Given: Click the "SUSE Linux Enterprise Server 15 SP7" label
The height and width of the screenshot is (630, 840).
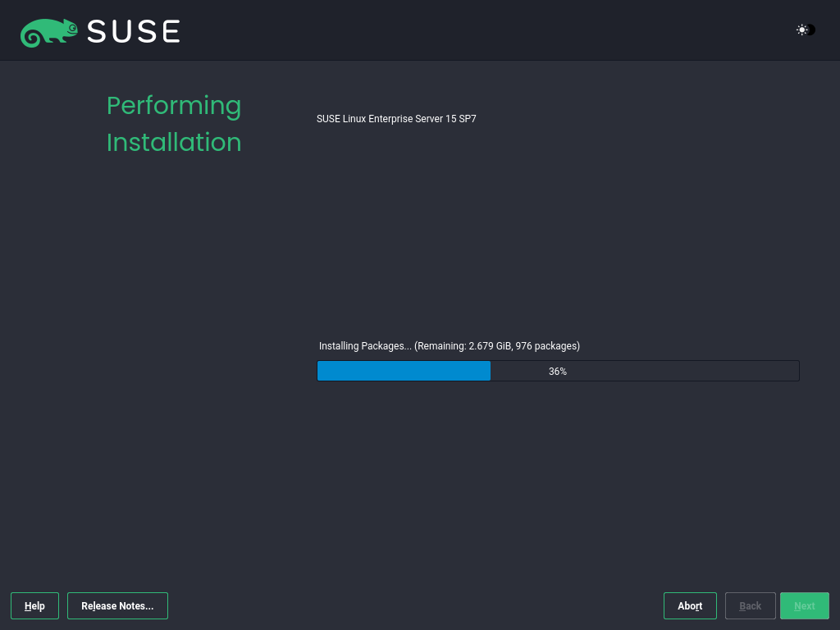Looking at the screenshot, I should coord(396,119).
